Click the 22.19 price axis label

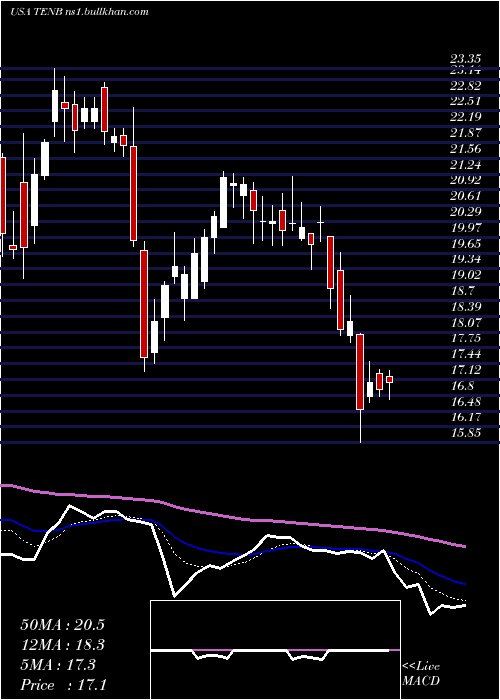[465, 117]
